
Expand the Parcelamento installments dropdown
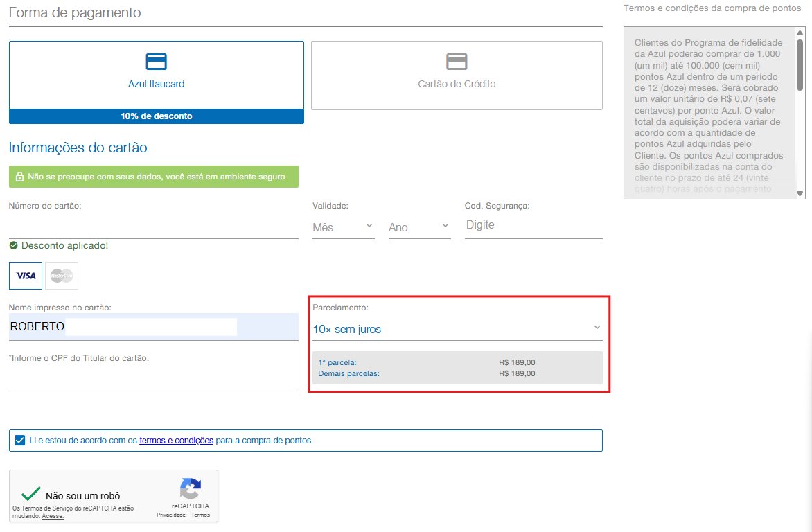(457, 329)
